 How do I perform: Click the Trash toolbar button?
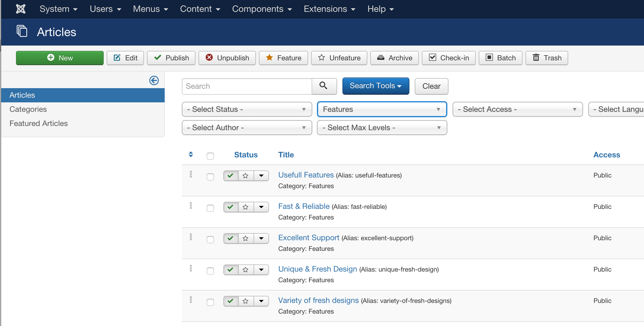(x=547, y=58)
